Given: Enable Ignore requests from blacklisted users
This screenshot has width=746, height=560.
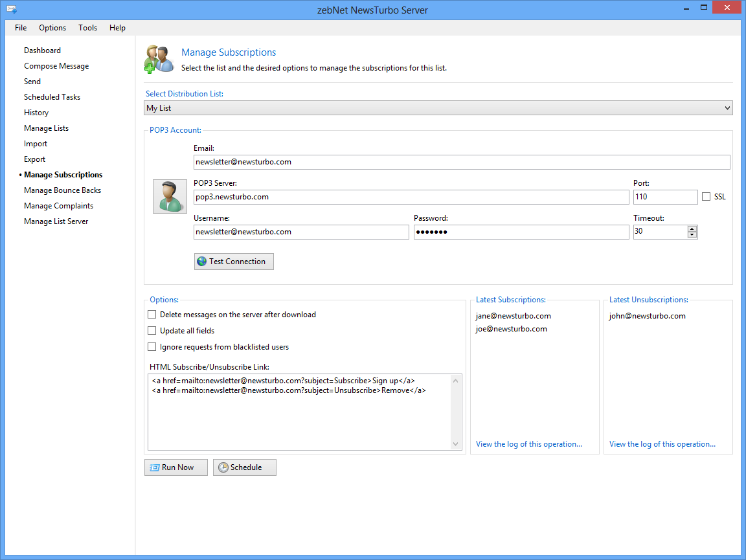Looking at the screenshot, I should point(152,347).
